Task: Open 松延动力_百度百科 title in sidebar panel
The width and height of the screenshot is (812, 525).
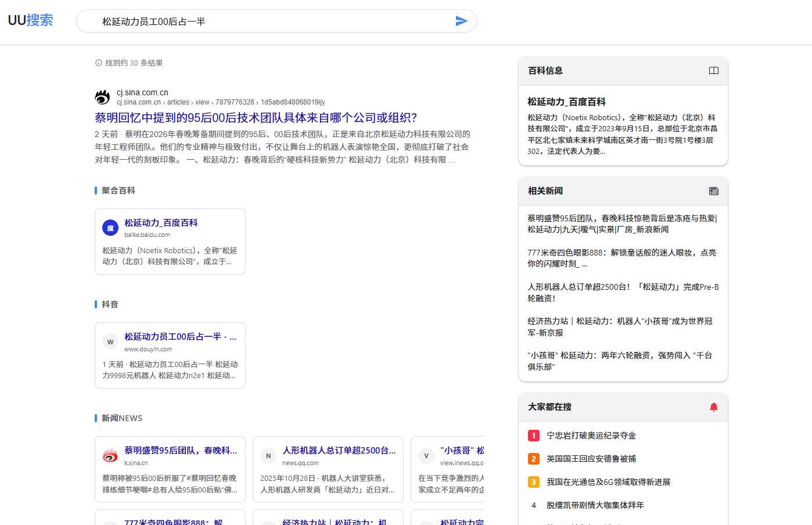Action: click(x=566, y=102)
